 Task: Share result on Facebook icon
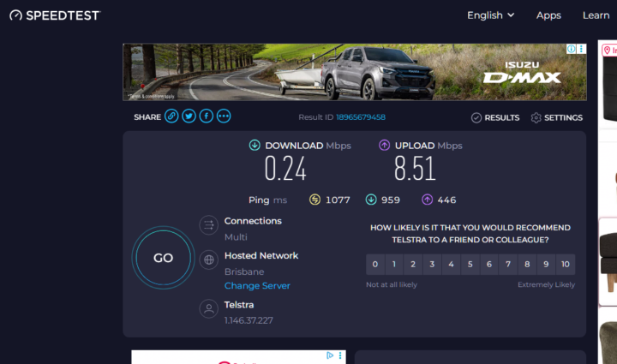207,116
